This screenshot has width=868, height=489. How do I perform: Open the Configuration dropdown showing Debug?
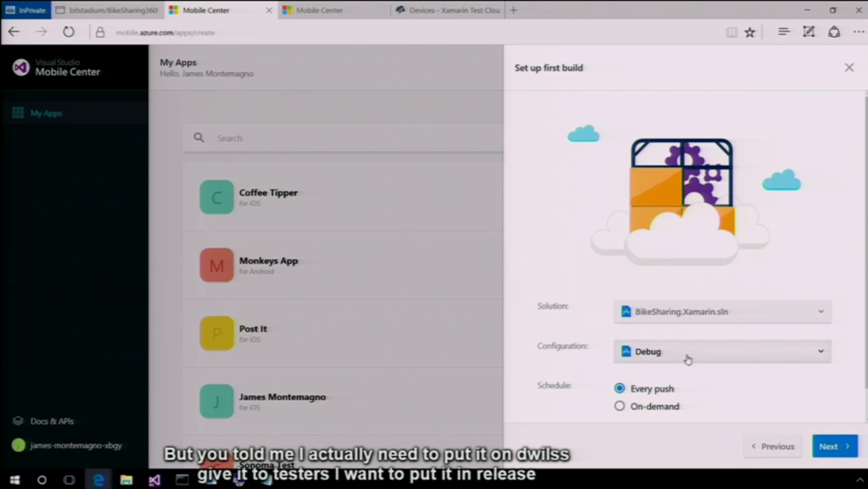click(722, 351)
